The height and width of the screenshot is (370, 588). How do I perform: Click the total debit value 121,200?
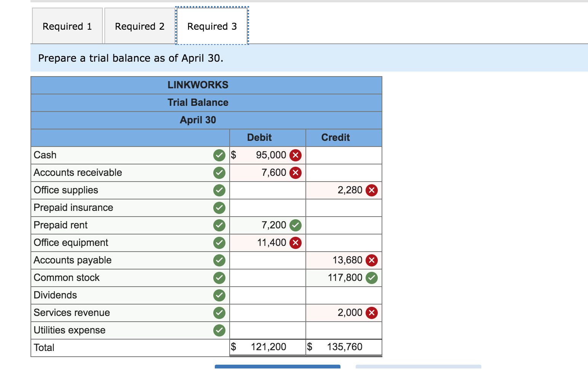[x=268, y=347]
